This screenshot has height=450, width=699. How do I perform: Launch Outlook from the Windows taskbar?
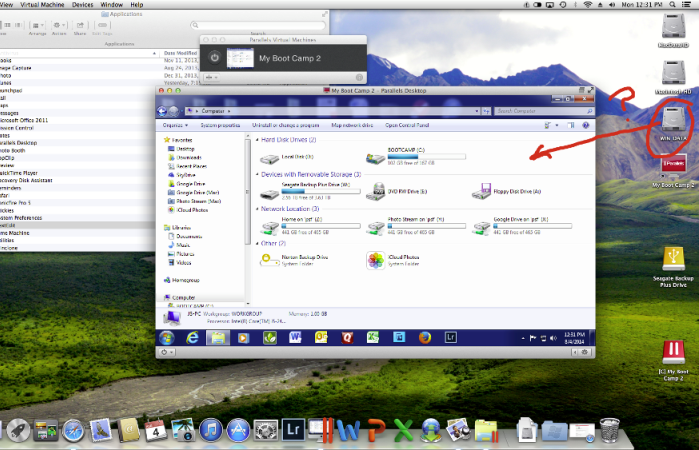(321, 338)
